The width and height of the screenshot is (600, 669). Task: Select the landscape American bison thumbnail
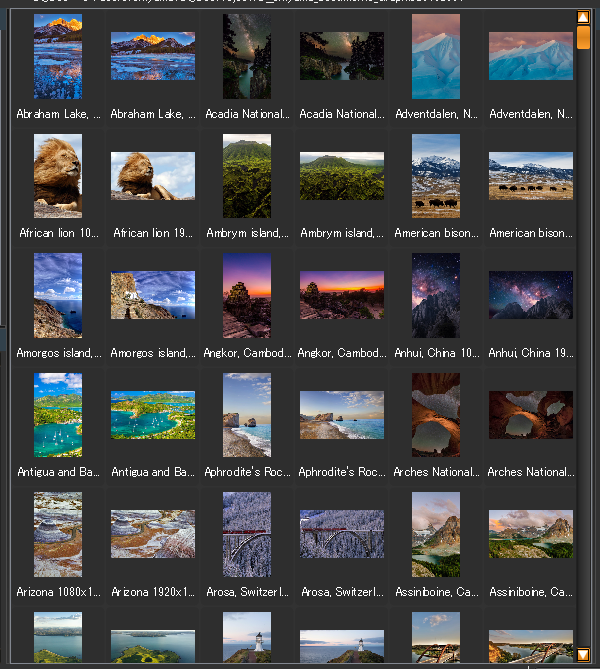(x=531, y=176)
